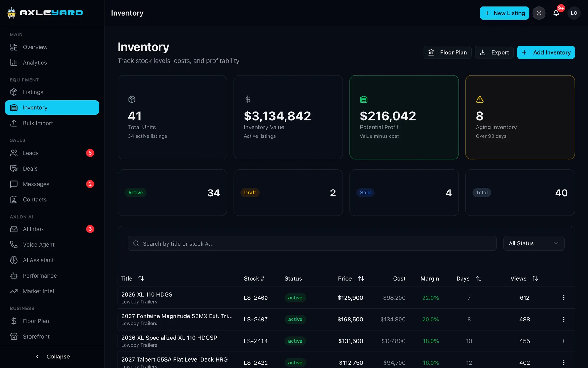The image size is (588, 368).
Task: Click the 2026 XL 110 HDGS title
Action: coord(147,294)
